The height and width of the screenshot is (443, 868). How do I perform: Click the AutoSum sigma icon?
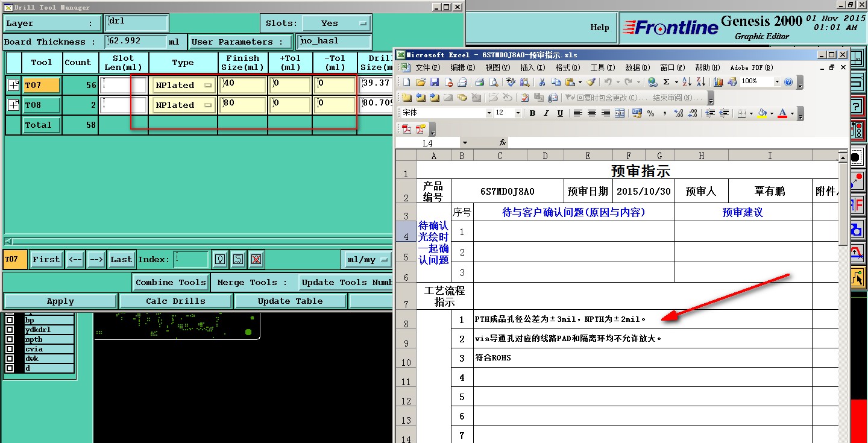pos(666,82)
